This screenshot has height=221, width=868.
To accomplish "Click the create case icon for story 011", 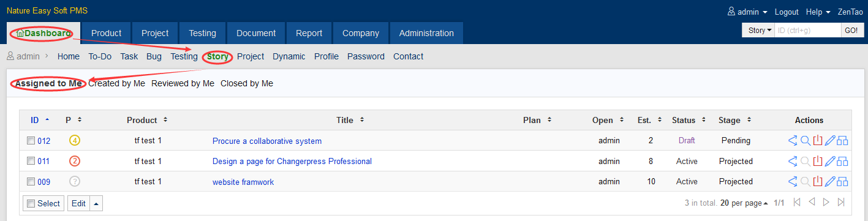I will pyautogui.click(x=842, y=162).
